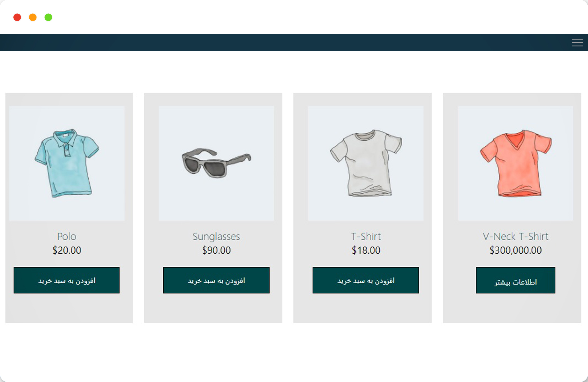
Task: Click the T-Shirt product title
Action: tap(366, 236)
